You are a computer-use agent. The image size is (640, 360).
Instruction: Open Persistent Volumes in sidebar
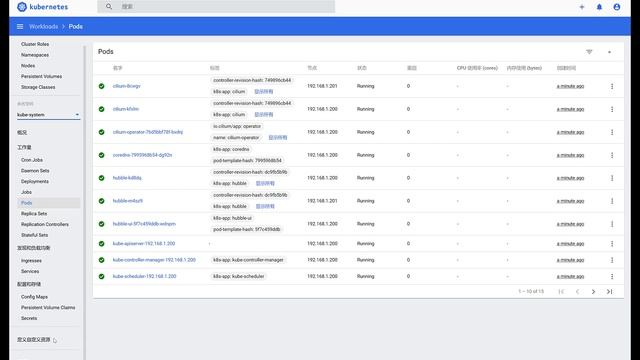[x=42, y=76]
